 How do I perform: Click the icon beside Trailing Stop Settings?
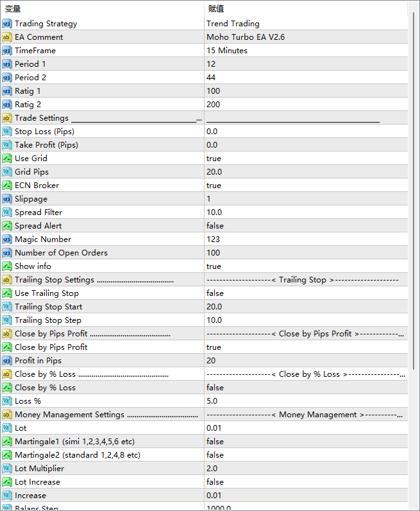pos(7,280)
